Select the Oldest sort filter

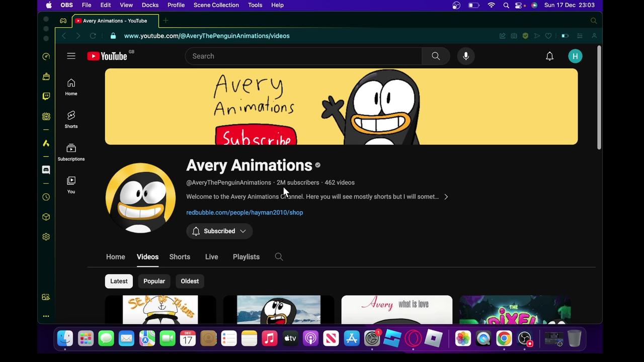[x=190, y=281]
